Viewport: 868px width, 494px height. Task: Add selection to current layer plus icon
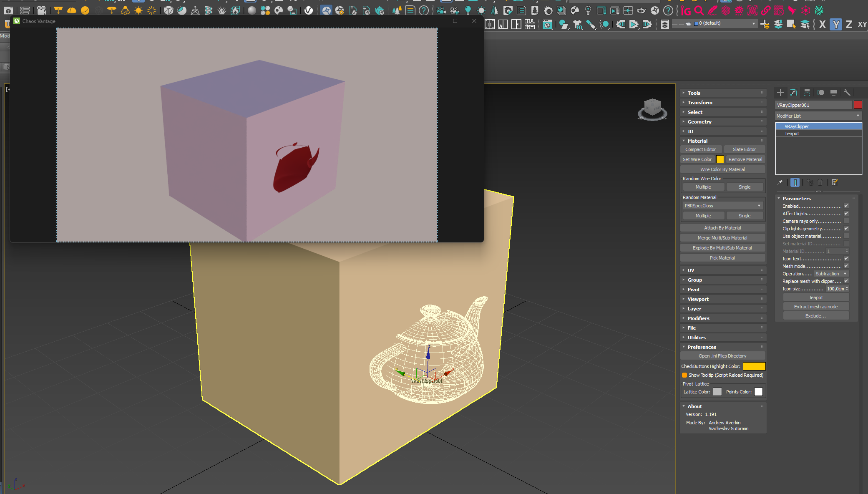765,25
